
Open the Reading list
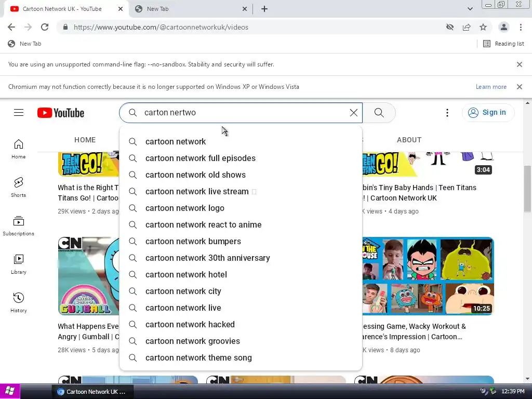[503, 44]
